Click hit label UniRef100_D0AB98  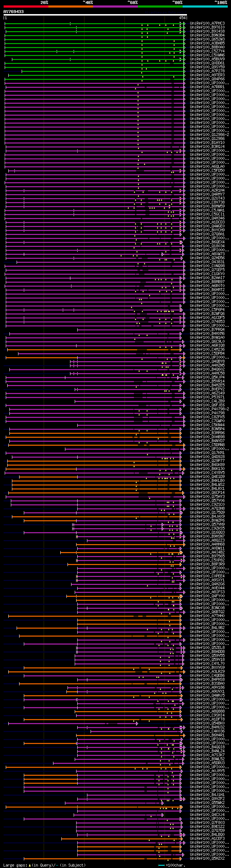click(207, 437)
